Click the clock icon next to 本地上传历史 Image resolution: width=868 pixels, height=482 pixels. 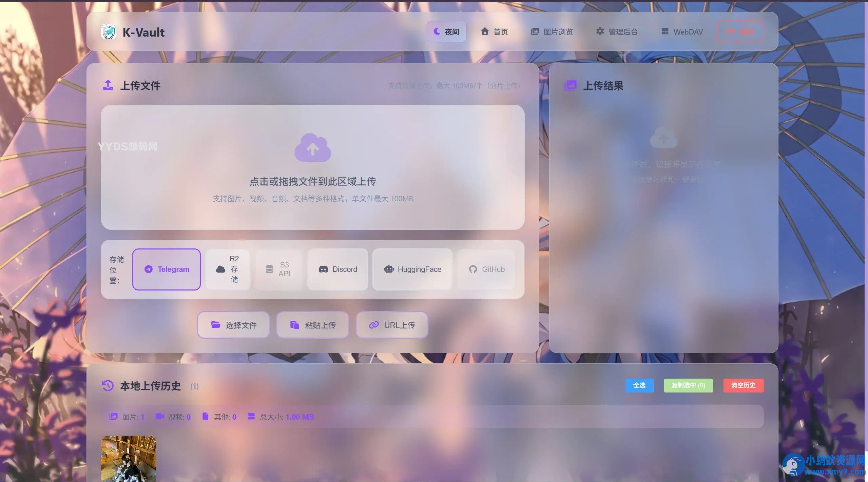pyautogui.click(x=107, y=386)
